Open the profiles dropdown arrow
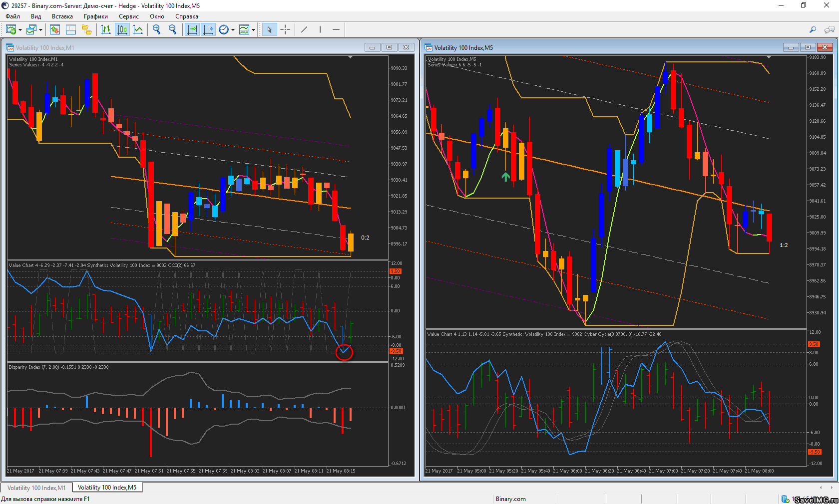839x504 pixels. [x=40, y=30]
